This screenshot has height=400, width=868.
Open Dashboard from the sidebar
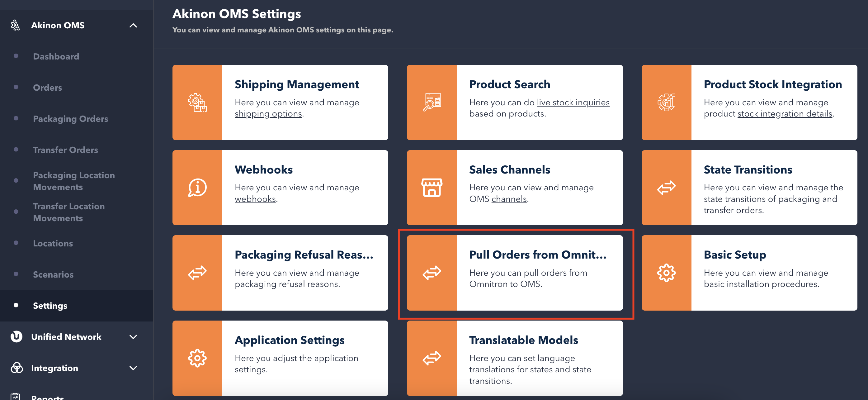pos(56,56)
